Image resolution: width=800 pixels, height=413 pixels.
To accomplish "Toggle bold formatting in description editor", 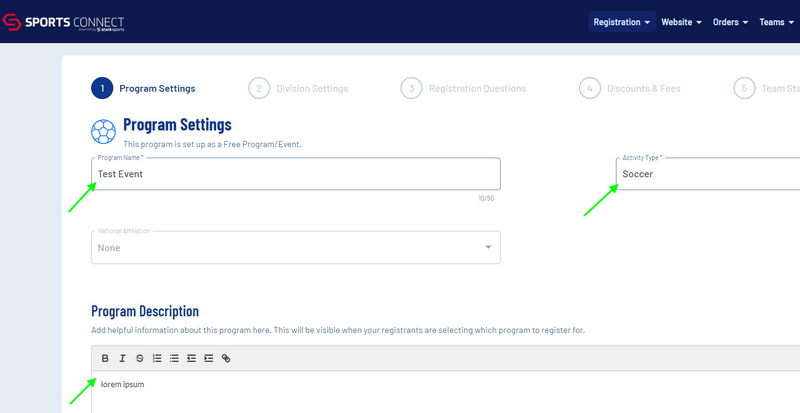I will (105, 358).
